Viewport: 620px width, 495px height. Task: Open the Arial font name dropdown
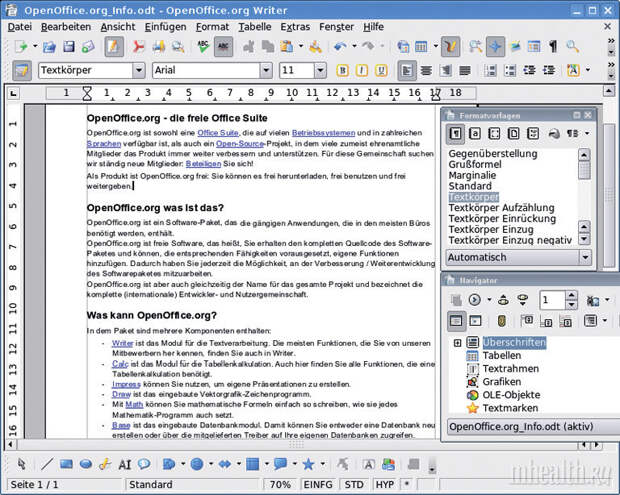point(267,70)
